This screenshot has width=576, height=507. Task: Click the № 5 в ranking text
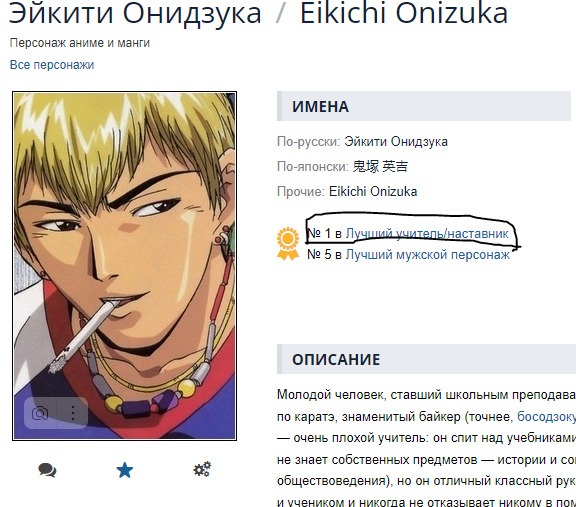(324, 254)
